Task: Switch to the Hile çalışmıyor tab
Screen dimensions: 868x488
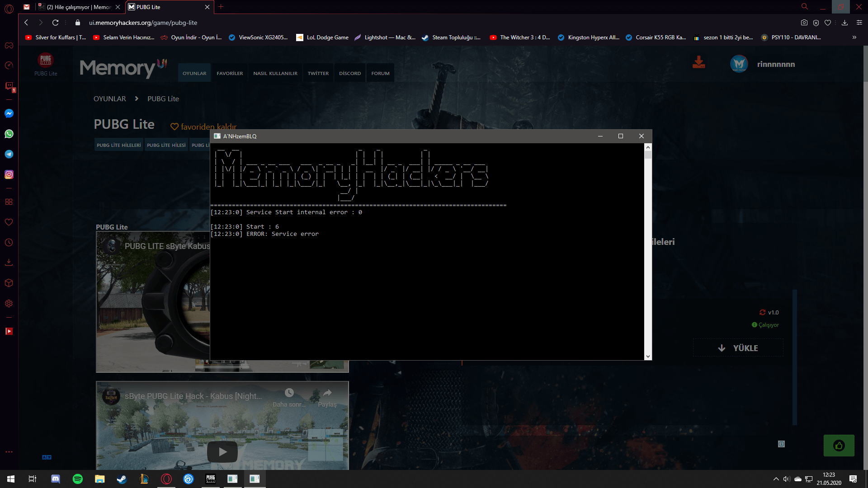Action: click(x=79, y=7)
